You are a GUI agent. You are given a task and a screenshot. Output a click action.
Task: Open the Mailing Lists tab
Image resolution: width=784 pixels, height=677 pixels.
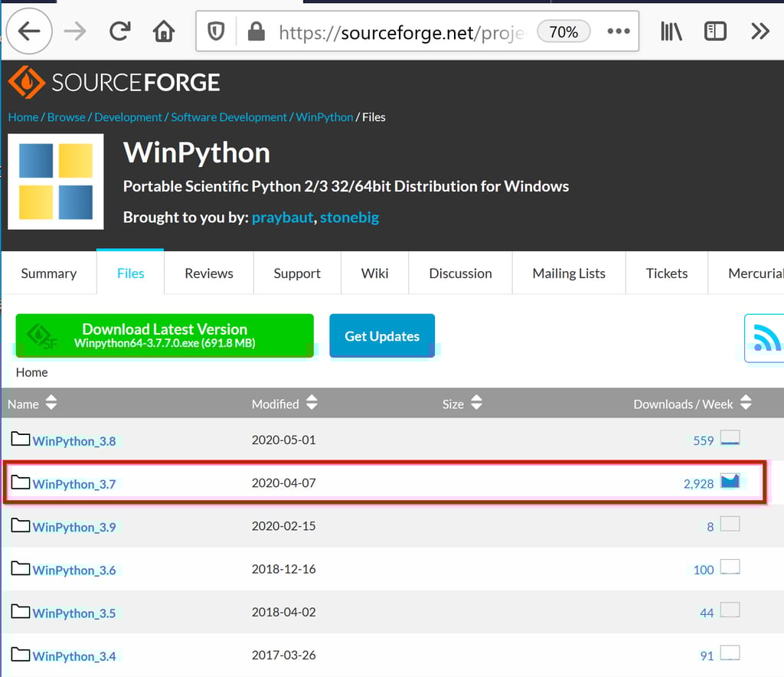[x=568, y=273]
